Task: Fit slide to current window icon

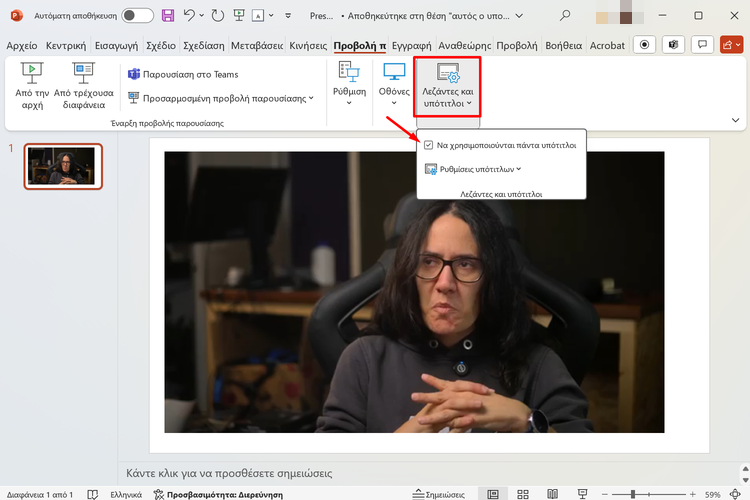Action: tap(735, 494)
